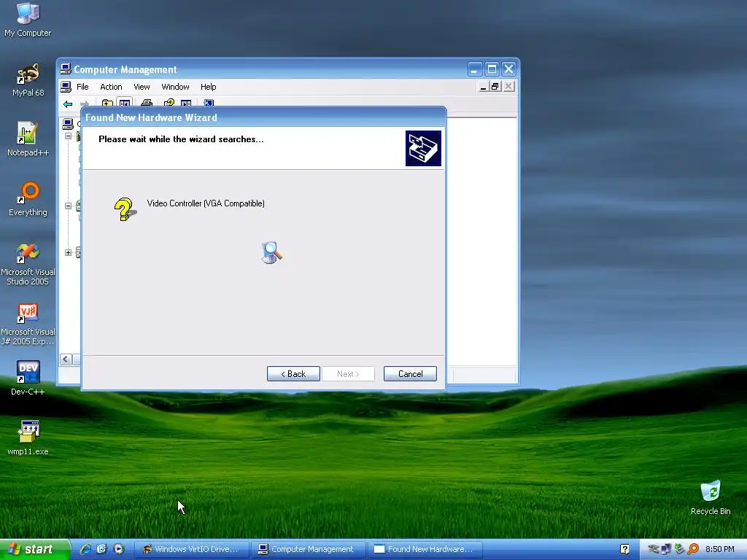Expand the plus-sign Services and Applications node

tap(68, 252)
